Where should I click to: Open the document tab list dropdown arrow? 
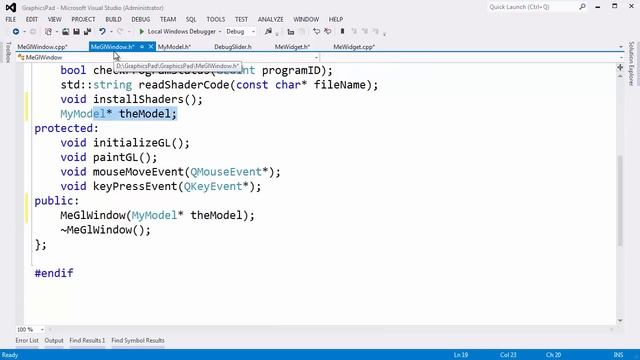pyautogui.click(x=621, y=47)
